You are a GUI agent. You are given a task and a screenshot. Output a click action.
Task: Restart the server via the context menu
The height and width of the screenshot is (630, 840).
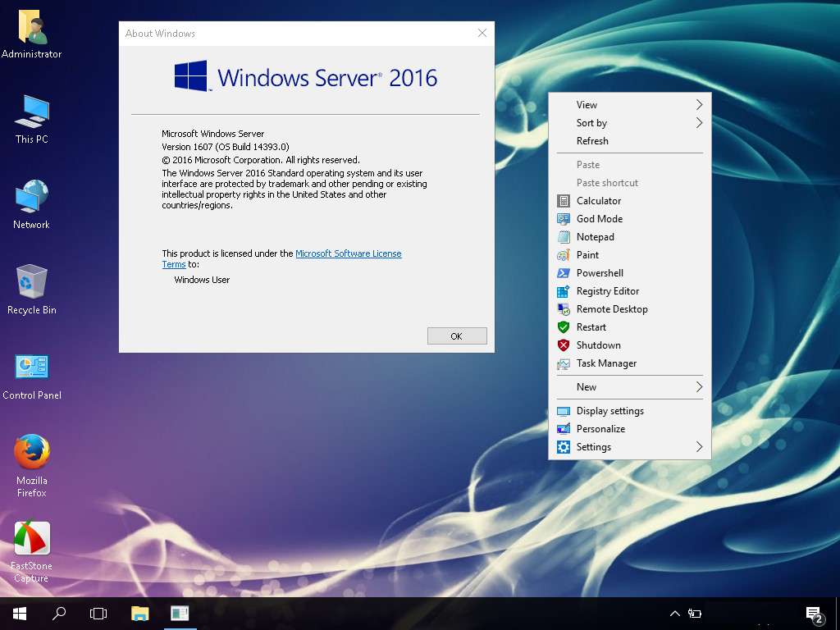point(591,326)
